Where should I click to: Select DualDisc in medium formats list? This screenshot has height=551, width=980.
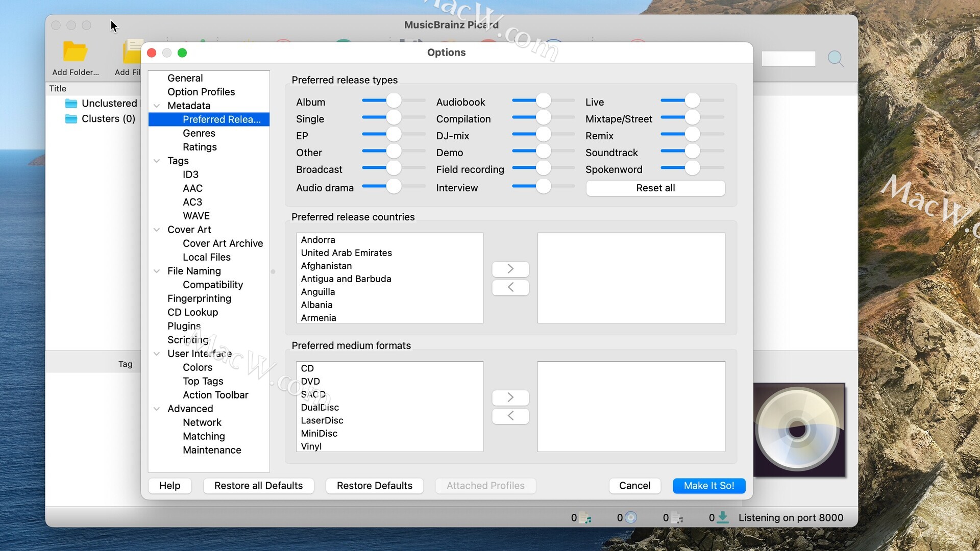coord(389,408)
